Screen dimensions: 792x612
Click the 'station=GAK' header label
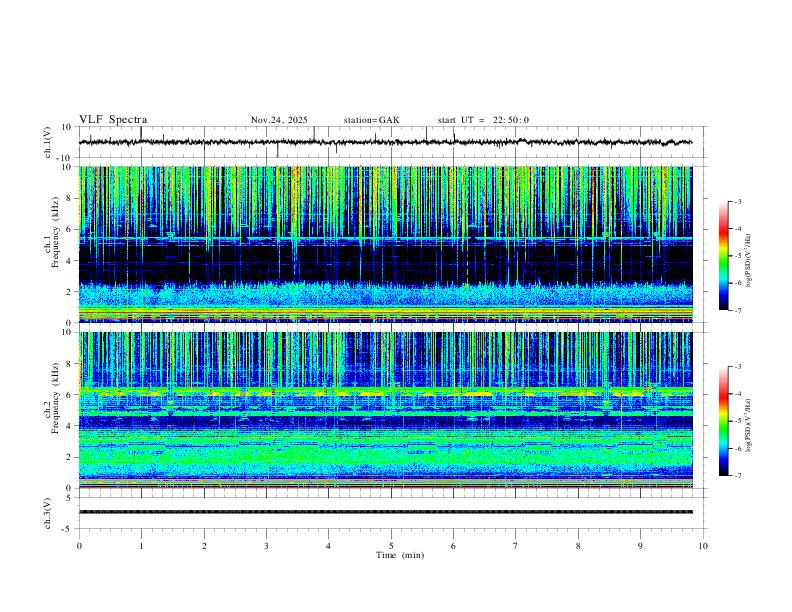point(371,120)
